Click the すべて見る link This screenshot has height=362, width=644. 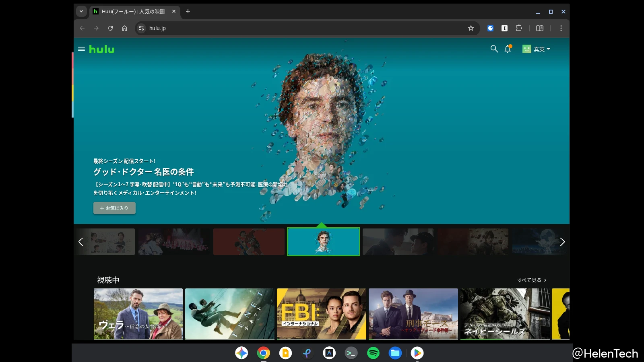[x=531, y=280]
